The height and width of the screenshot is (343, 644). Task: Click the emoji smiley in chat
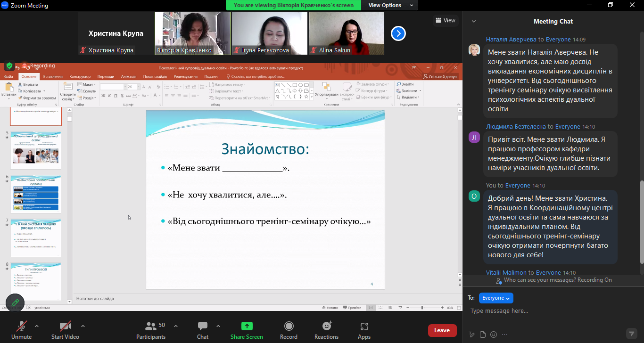(x=493, y=335)
